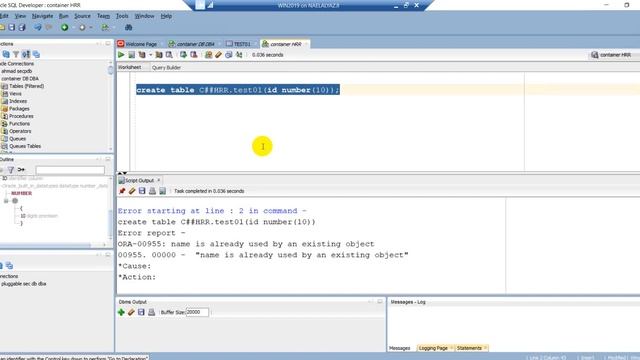Run the statement with the green play icon
Screen dimensions: 640x360
[121, 55]
